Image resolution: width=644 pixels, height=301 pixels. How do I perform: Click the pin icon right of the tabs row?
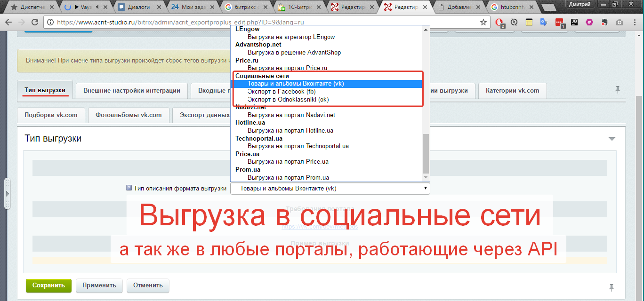click(x=618, y=89)
